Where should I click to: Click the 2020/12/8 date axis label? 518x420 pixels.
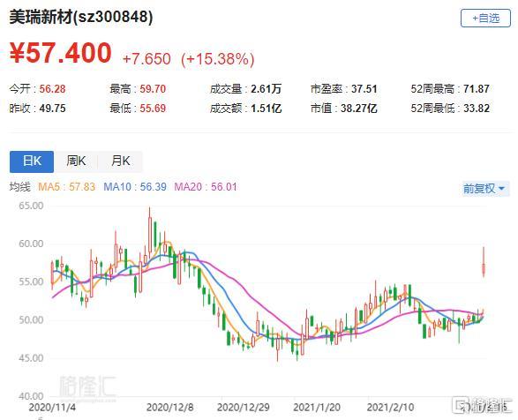pyautogui.click(x=169, y=407)
